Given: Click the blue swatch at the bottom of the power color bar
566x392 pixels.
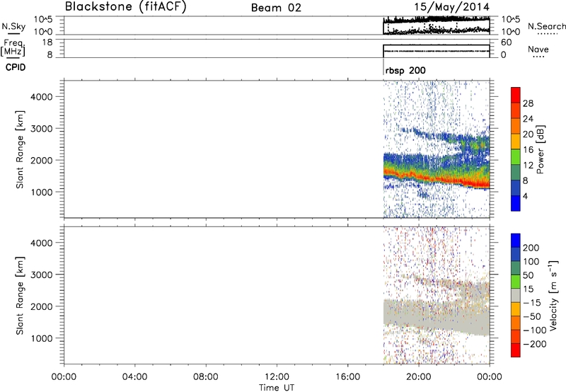Looking at the screenshot, I should tap(516, 203).
